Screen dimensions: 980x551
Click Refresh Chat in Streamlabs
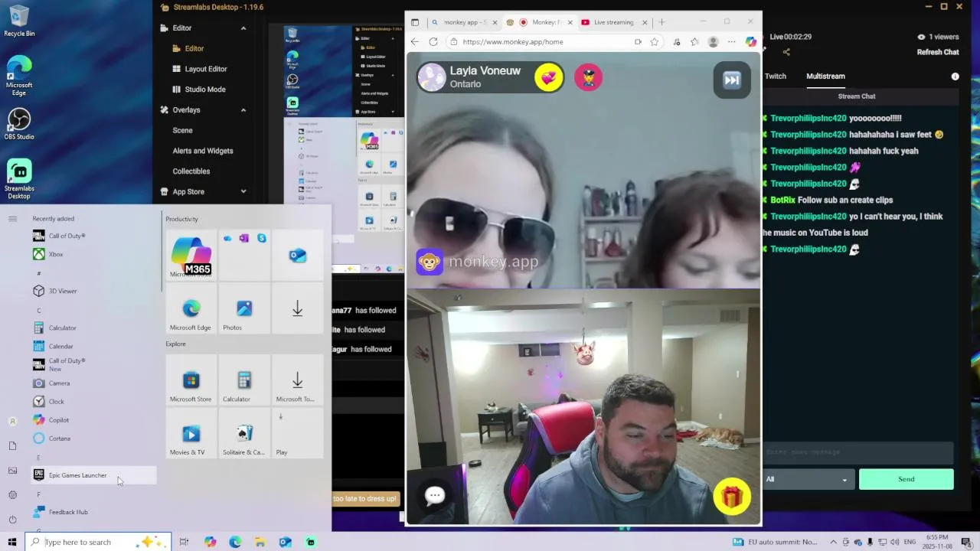coord(938,52)
